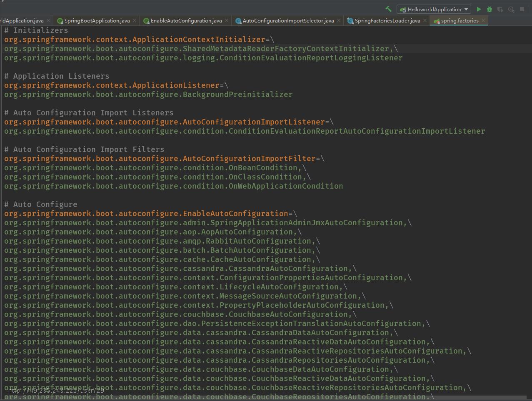
Task: Build the project with the hammer icon
Action: pos(388,9)
